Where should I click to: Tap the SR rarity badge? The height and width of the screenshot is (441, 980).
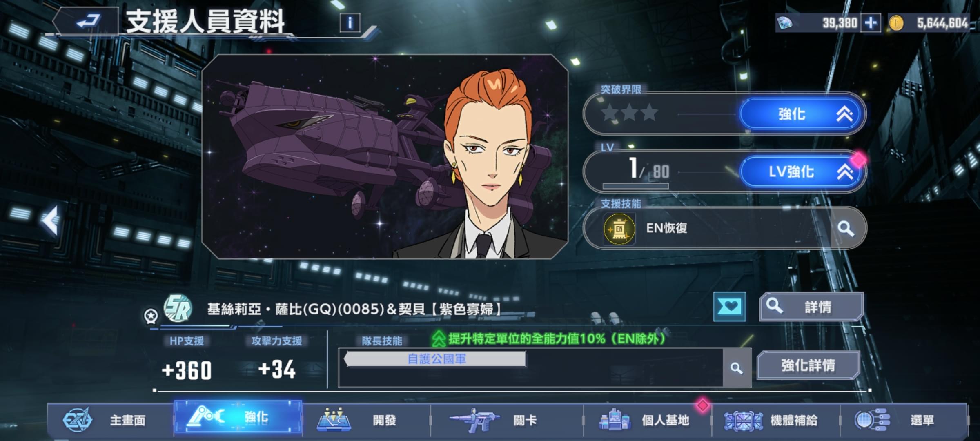[178, 309]
